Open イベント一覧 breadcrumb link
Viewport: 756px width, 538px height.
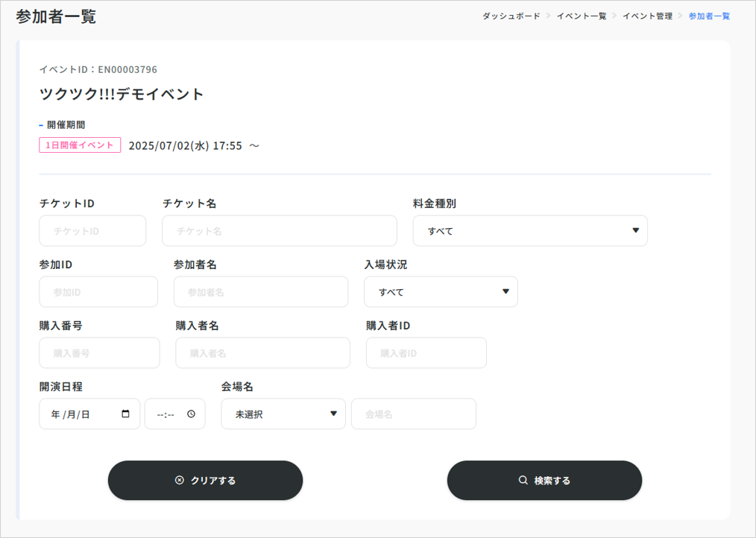[582, 16]
